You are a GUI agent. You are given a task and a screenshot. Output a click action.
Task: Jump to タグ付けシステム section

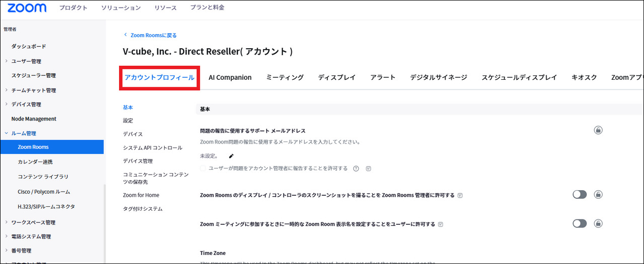tap(143, 208)
